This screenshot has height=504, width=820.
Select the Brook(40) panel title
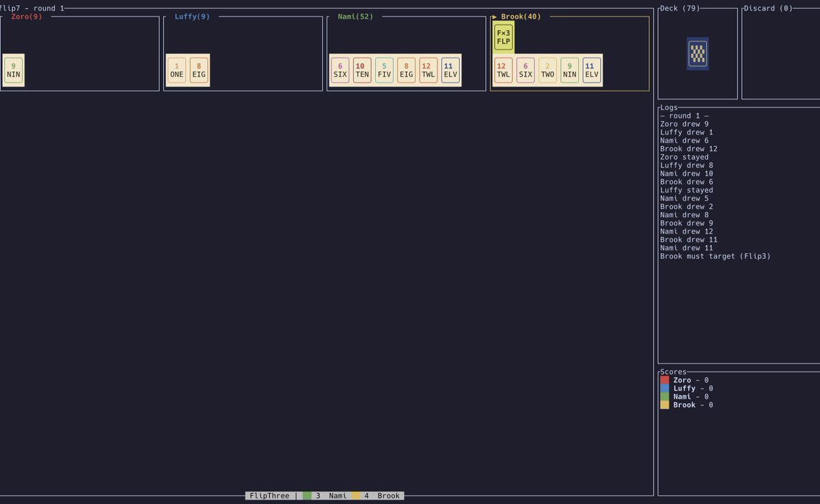(521, 16)
